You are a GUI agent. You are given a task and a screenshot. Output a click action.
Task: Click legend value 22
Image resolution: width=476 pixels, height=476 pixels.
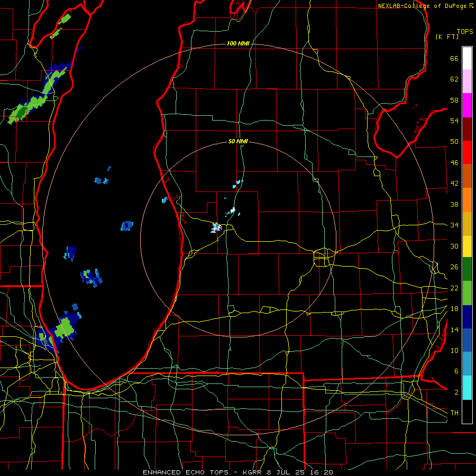(454, 288)
